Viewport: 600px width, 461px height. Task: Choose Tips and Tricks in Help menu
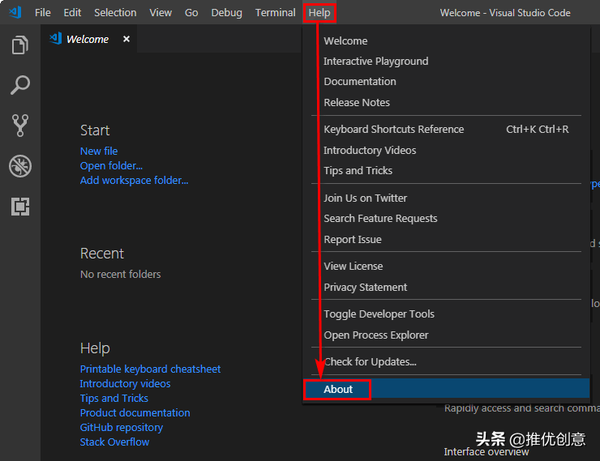coord(446,171)
